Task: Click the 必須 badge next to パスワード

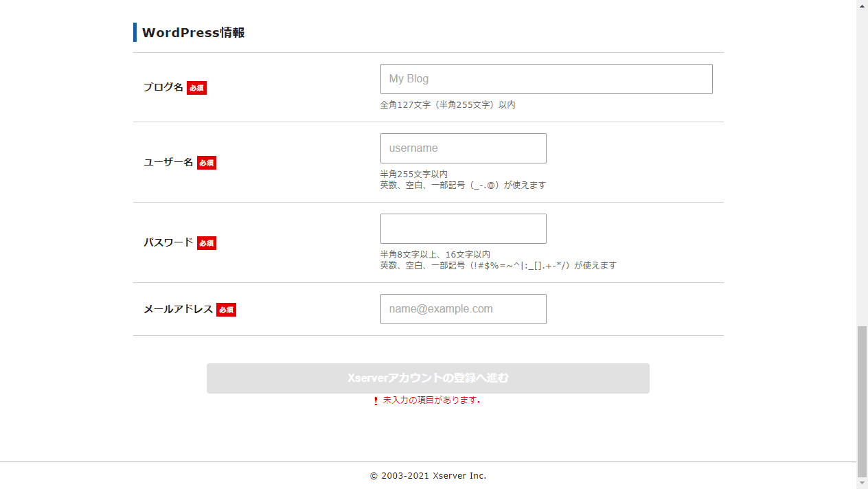Action: coord(207,243)
